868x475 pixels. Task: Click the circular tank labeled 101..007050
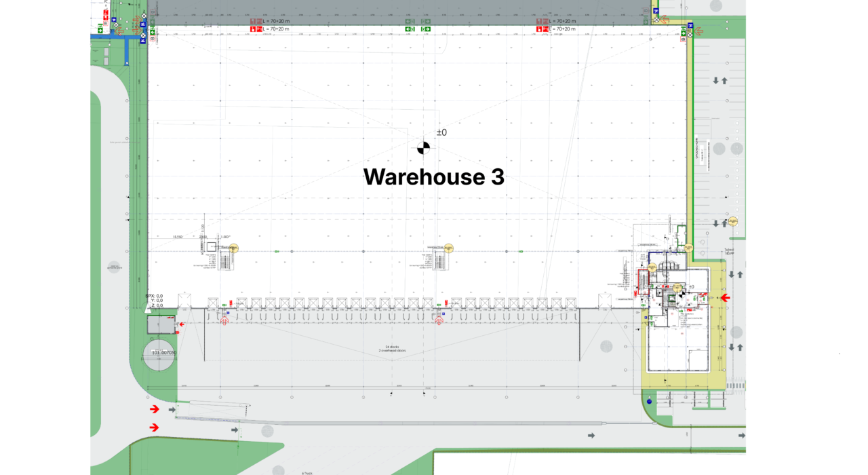click(x=159, y=354)
